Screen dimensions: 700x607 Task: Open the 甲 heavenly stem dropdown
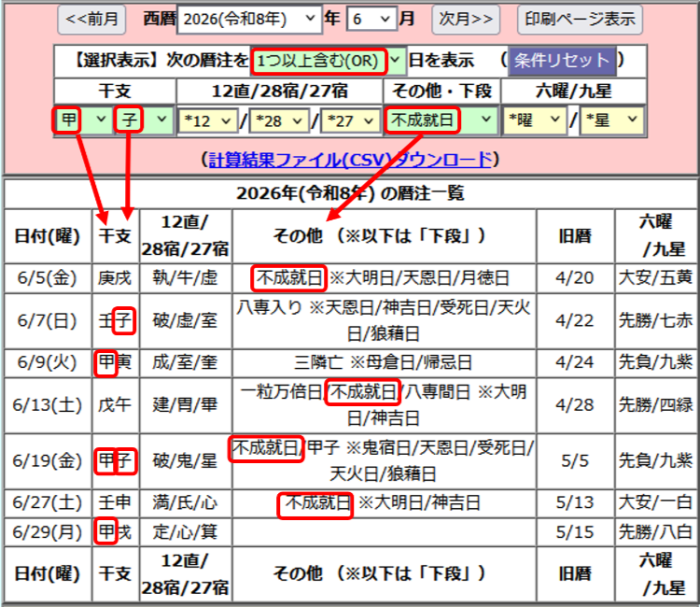pos(84,120)
